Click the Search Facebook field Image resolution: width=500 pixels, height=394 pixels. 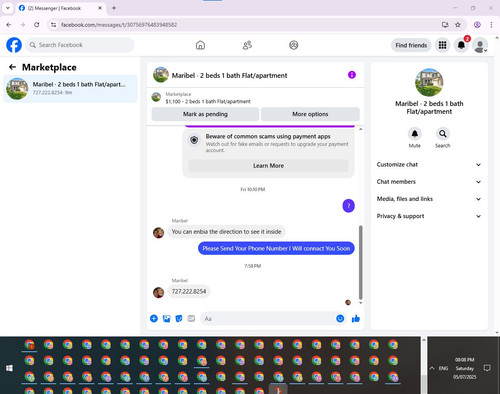click(x=80, y=45)
